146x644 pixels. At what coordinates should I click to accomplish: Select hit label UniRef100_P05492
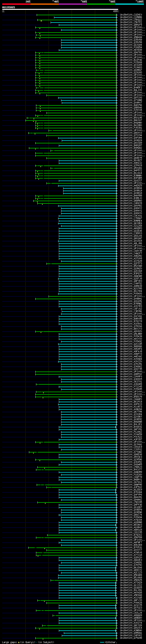point(131,341)
